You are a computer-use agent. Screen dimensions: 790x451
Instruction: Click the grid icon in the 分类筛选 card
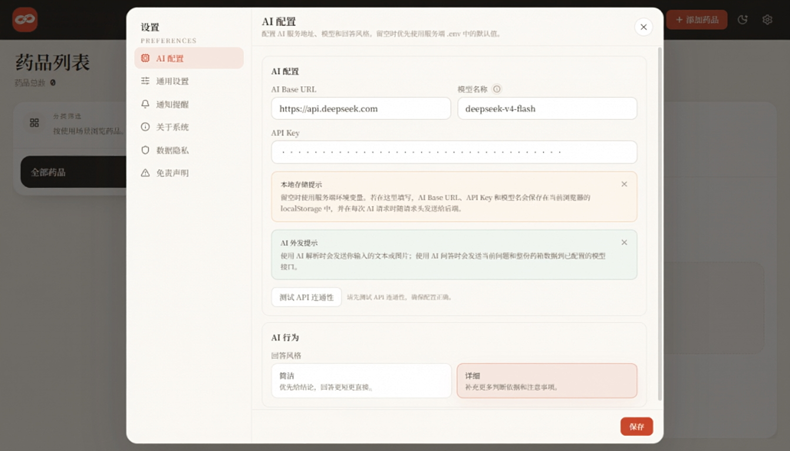coord(34,122)
